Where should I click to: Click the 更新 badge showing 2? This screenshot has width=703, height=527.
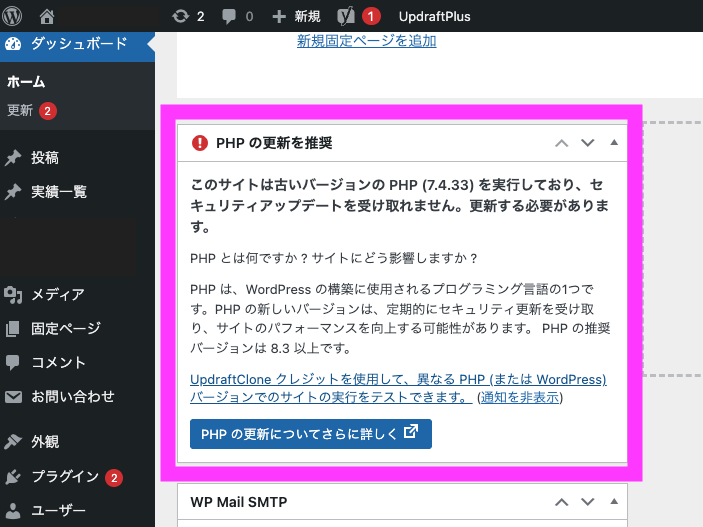pos(48,111)
